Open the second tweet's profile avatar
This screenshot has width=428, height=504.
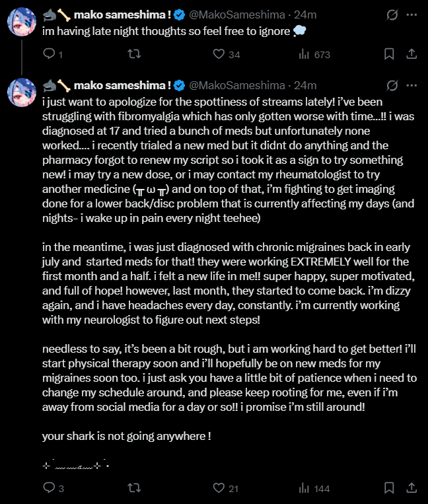point(22,92)
